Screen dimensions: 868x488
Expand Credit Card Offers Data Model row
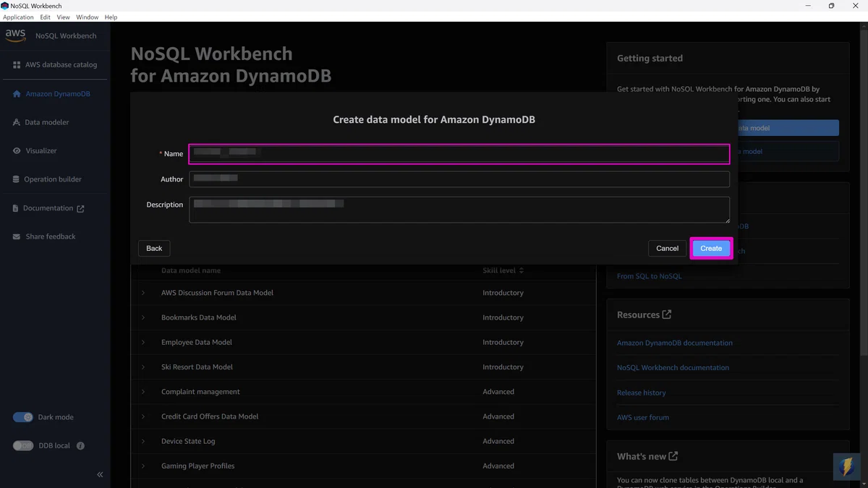143,416
